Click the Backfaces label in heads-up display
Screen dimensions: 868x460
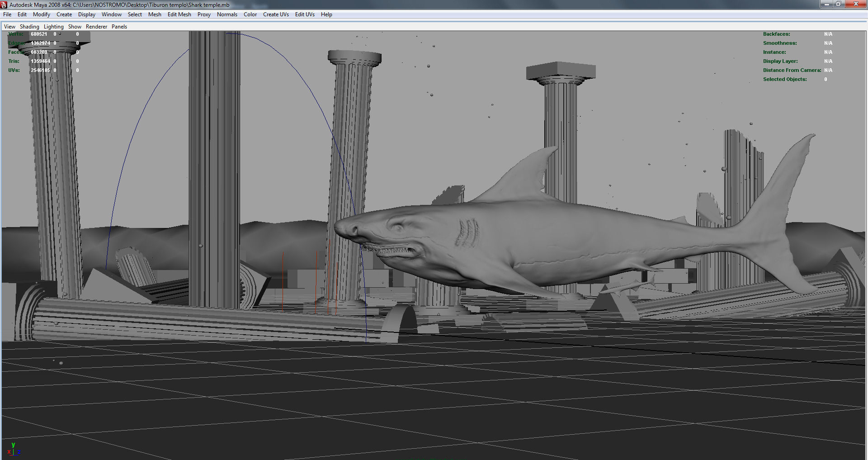pos(777,34)
